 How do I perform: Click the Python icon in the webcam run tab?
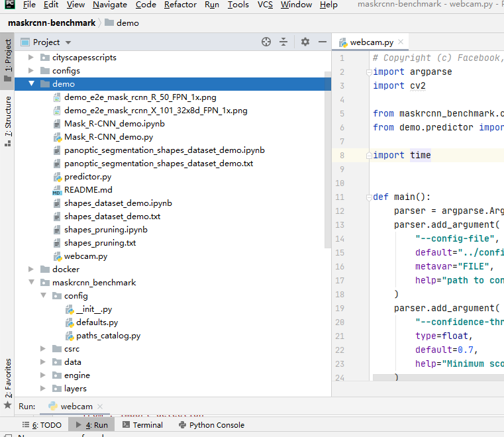coord(53,406)
